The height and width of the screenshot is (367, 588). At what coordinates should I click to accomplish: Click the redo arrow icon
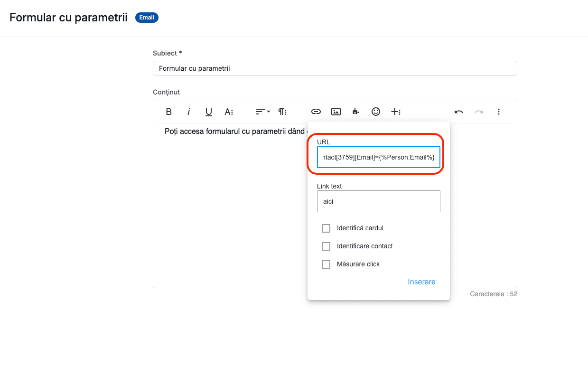coord(479,112)
